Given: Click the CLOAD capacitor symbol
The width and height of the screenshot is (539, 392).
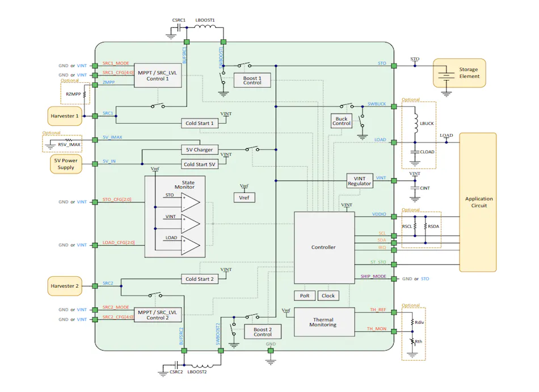Looking at the screenshot, I should pos(415,151).
